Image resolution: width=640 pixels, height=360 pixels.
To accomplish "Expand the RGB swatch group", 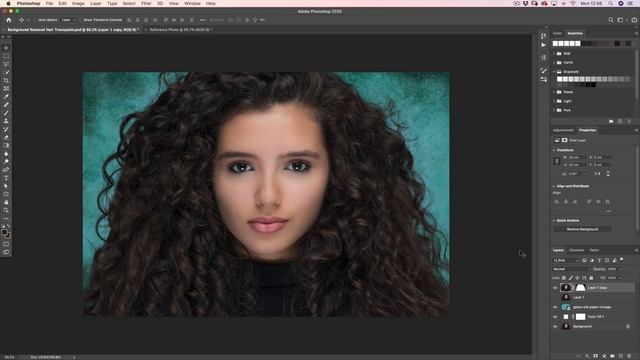I will tap(554, 53).
